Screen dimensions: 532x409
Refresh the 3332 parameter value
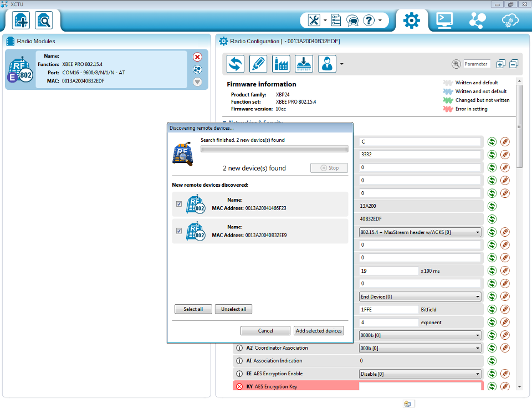tap(492, 155)
